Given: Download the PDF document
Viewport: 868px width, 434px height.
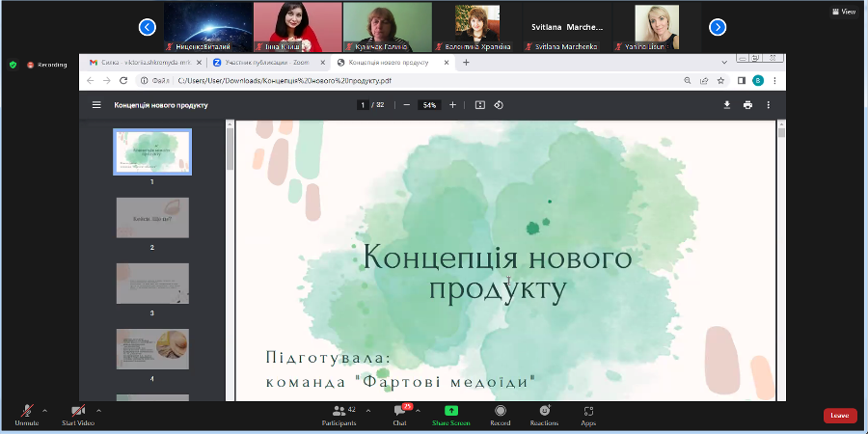Looking at the screenshot, I should click(x=727, y=105).
